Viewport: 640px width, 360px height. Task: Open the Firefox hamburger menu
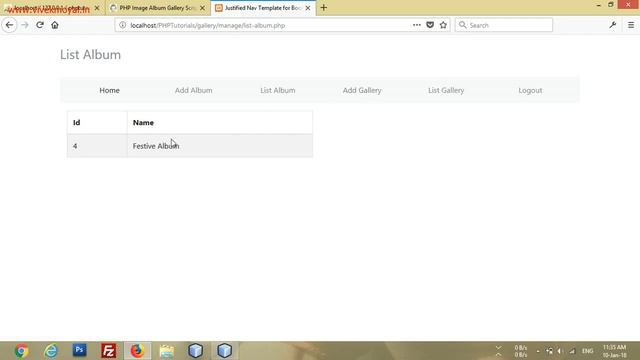tap(631, 25)
